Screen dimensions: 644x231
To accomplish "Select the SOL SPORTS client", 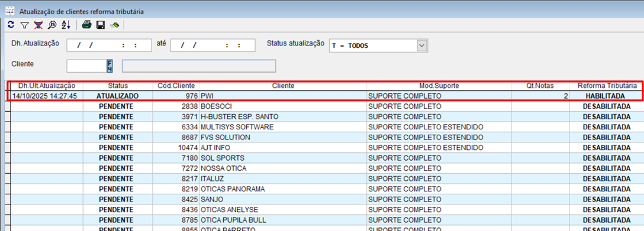I will click(x=284, y=158).
